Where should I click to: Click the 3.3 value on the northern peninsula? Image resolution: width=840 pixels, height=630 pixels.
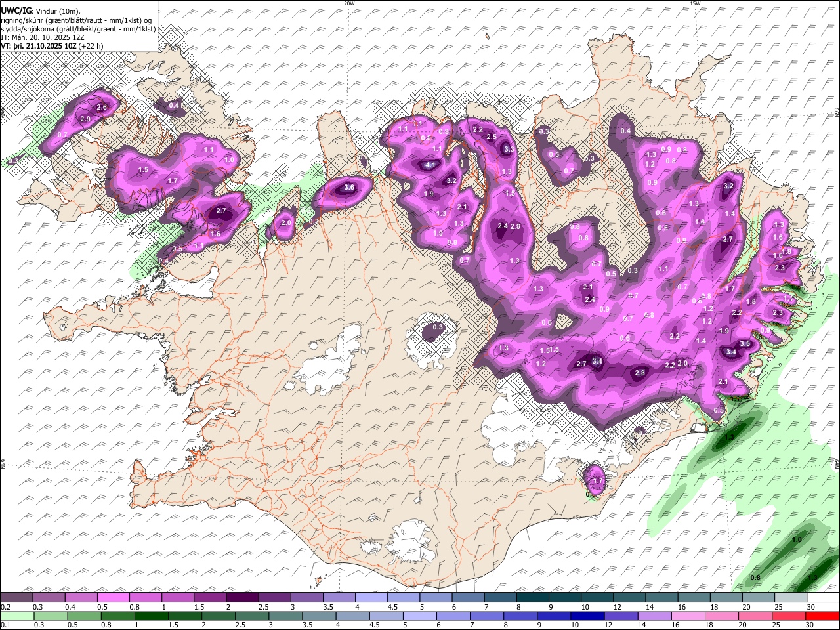point(509,150)
